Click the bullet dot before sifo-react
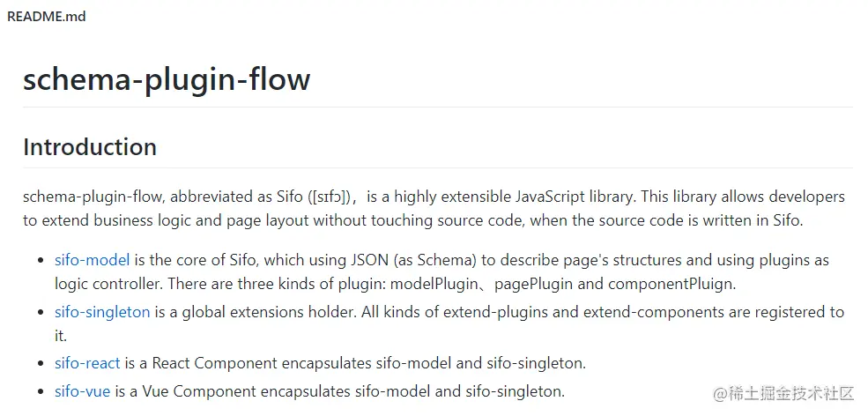 [x=40, y=364]
